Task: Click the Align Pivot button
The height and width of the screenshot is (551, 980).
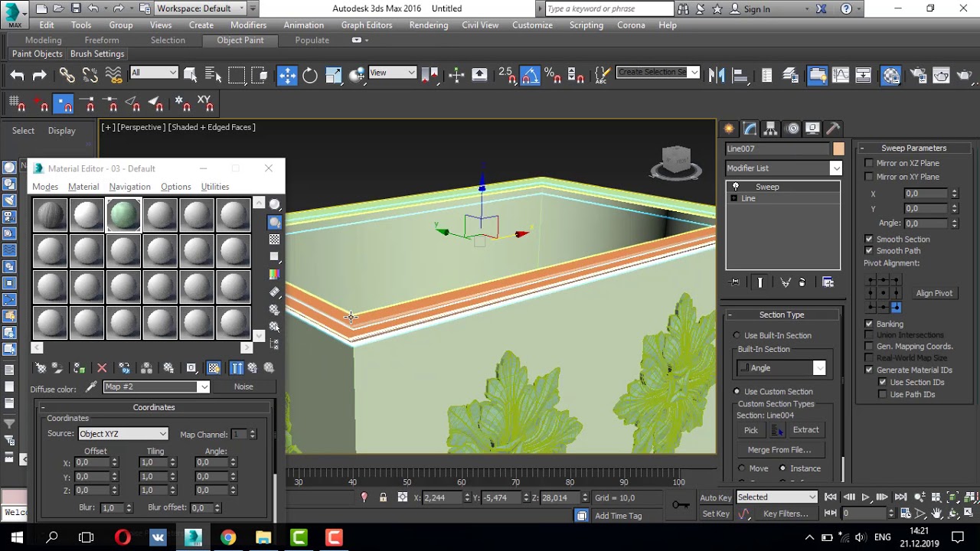Action: [933, 293]
